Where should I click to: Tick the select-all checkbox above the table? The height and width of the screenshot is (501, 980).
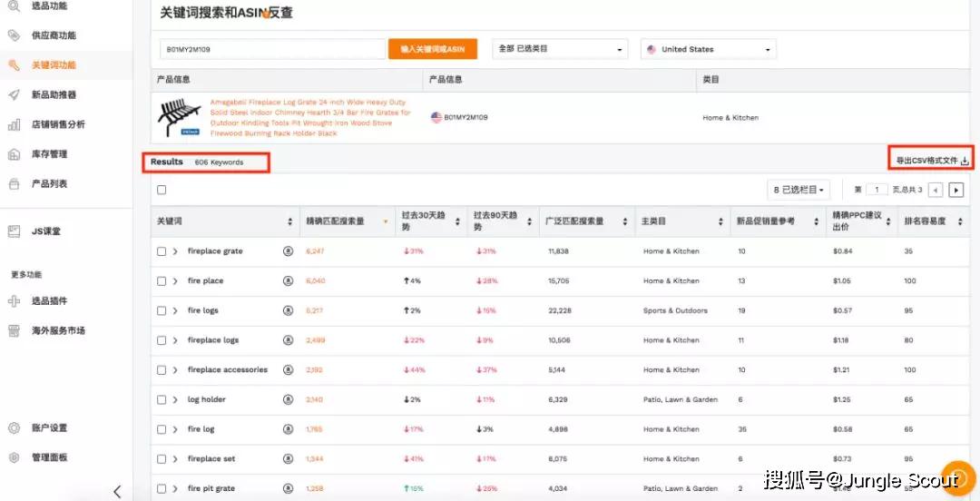(x=162, y=190)
